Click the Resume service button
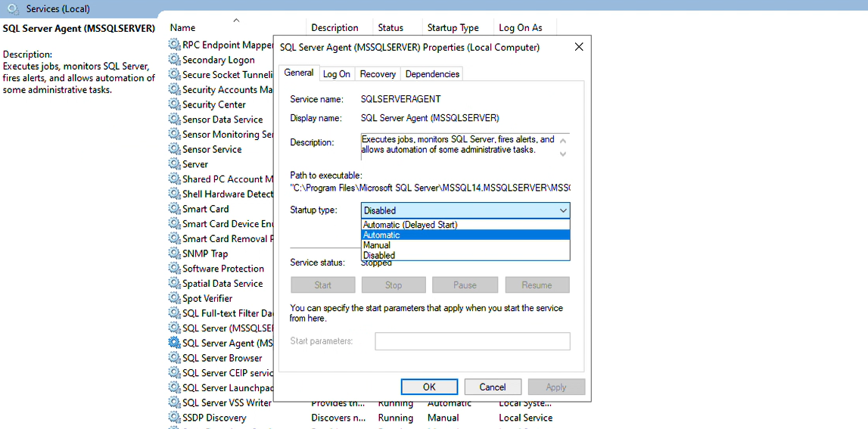Screen dimensions: 868x429 [x=537, y=285]
